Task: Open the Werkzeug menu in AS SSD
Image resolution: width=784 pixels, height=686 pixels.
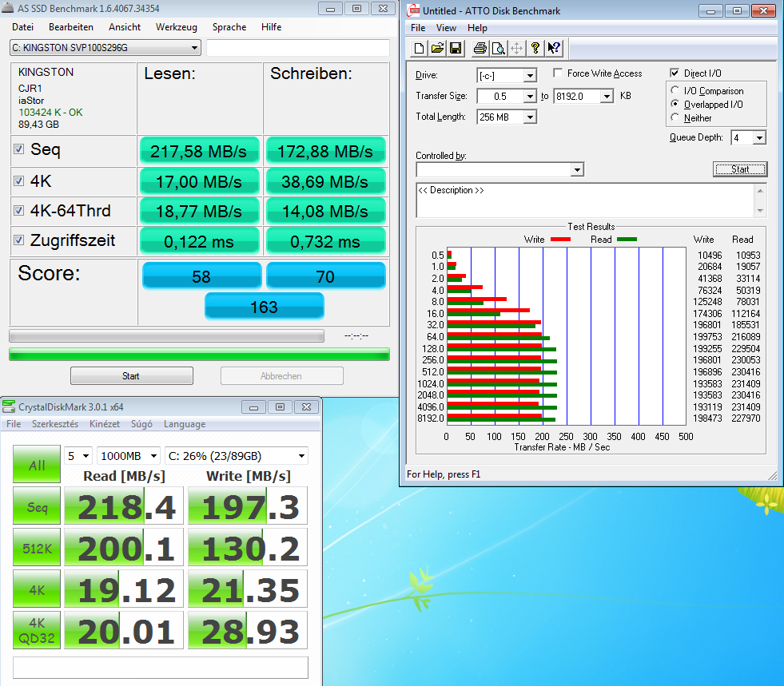Action: coord(177,27)
